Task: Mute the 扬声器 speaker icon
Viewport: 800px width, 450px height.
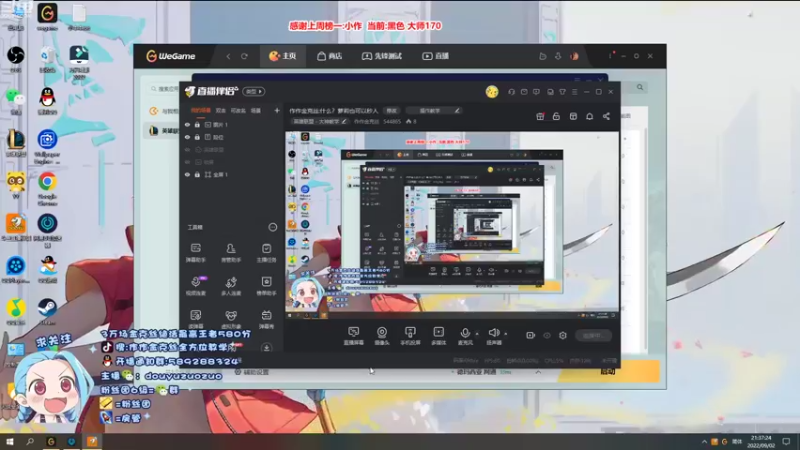Action: click(493, 333)
